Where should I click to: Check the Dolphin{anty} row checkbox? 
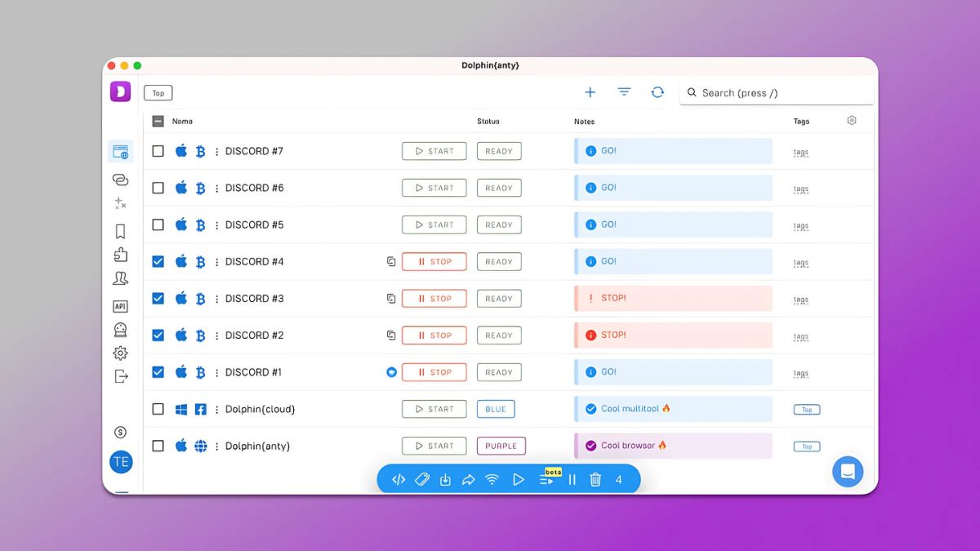pyautogui.click(x=158, y=446)
